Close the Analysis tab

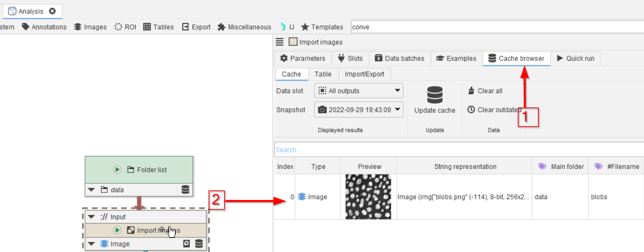pyautogui.click(x=52, y=11)
